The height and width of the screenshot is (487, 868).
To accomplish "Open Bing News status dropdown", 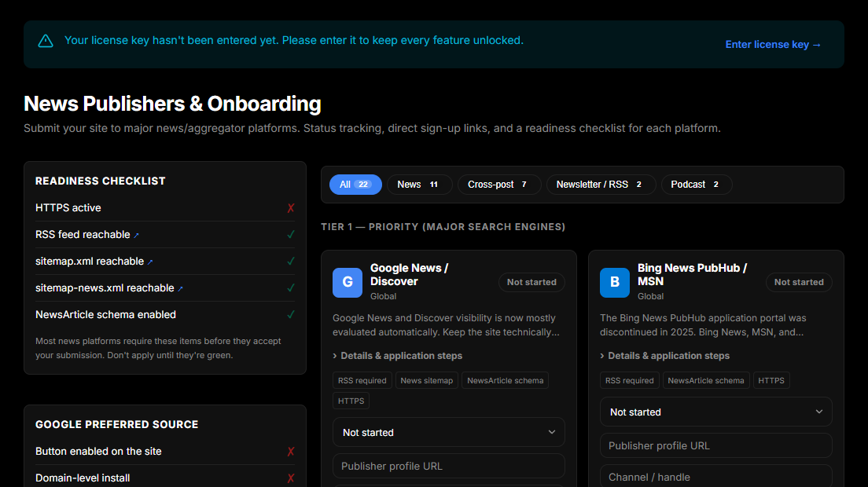I will click(x=715, y=412).
